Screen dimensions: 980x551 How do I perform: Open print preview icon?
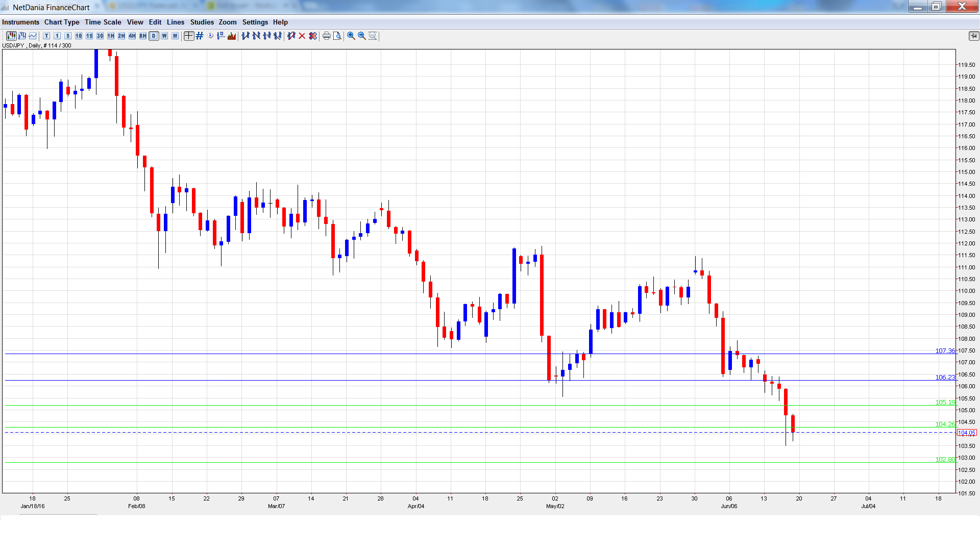click(x=337, y=36)
